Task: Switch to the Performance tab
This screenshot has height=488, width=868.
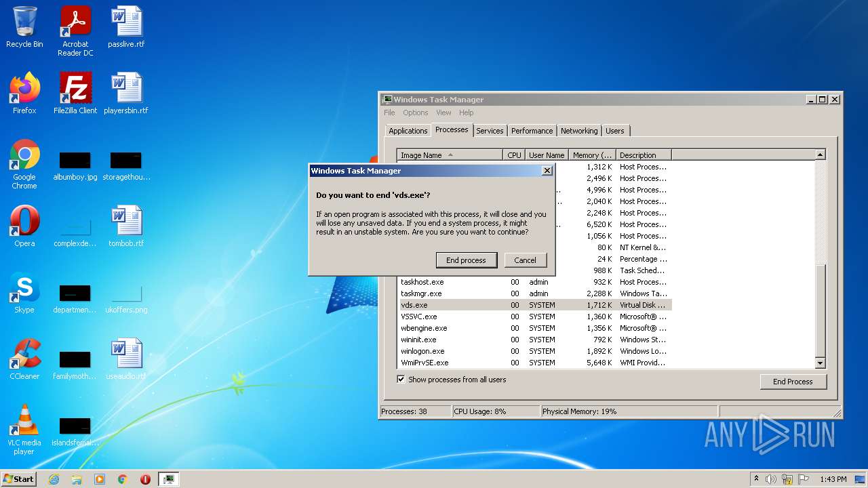Action: click(532, 131)
